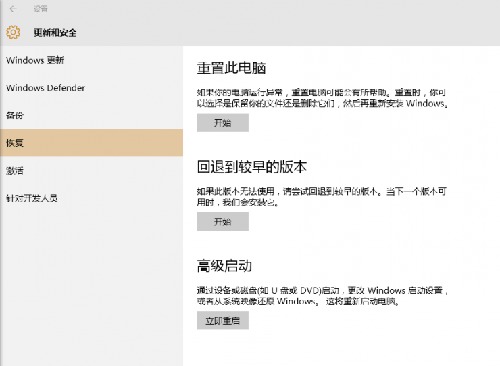Viewport: 500px width, 366px height.
Task: Click the 更新和安全 page title
Action: tap(55, 33)
